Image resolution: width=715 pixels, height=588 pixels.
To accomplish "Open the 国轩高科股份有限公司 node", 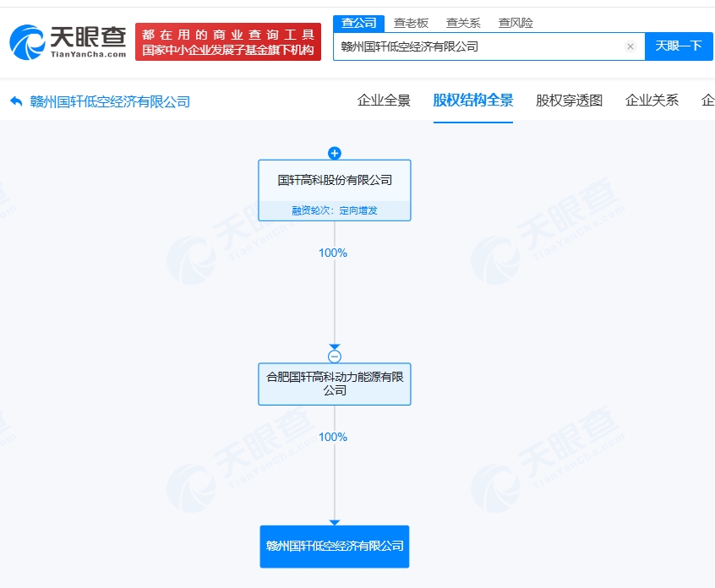I will [x=335, y=180].
